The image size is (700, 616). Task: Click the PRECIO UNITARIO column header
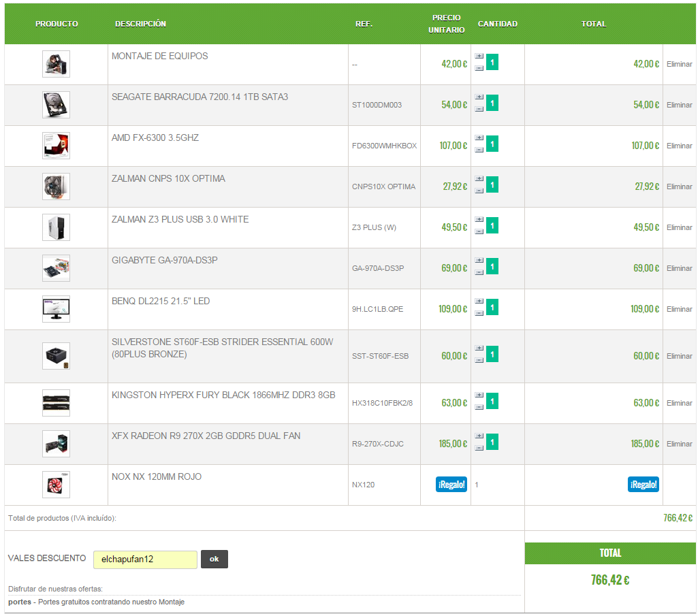447,24
